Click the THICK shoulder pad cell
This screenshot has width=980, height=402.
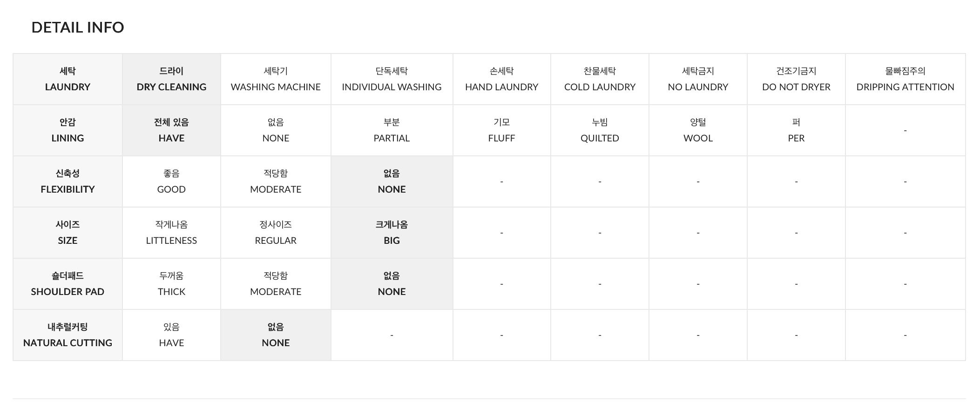[x=171, y=284]
